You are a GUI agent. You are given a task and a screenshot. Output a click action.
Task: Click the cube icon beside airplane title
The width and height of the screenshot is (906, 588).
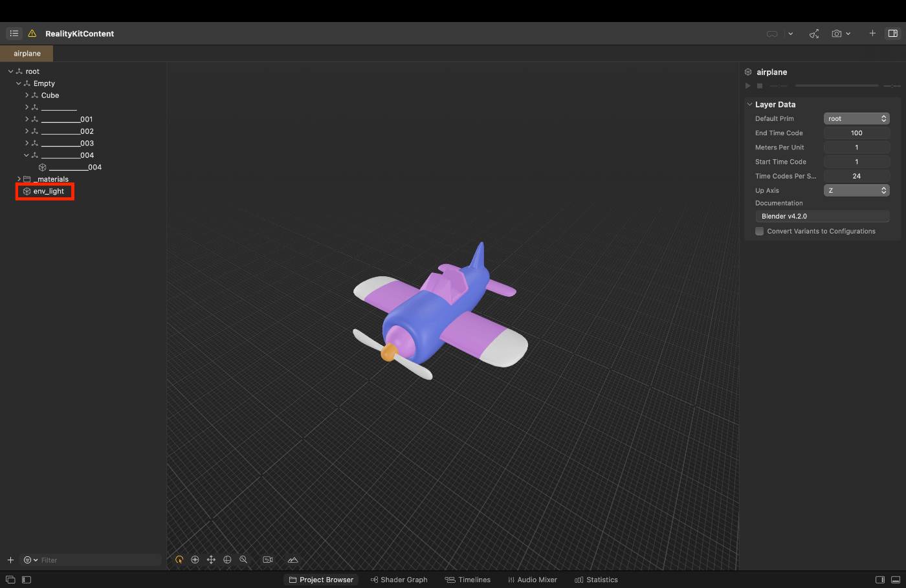[x=748, y=72]
